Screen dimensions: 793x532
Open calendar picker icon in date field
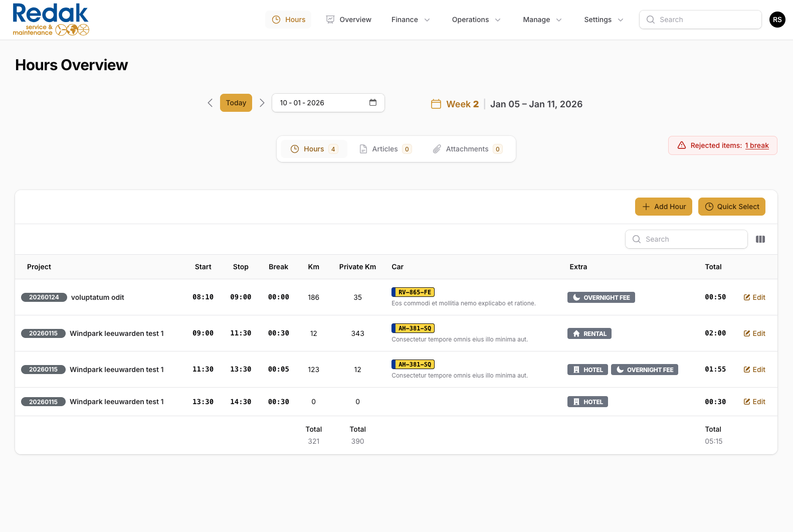click(x=372, y=103)
